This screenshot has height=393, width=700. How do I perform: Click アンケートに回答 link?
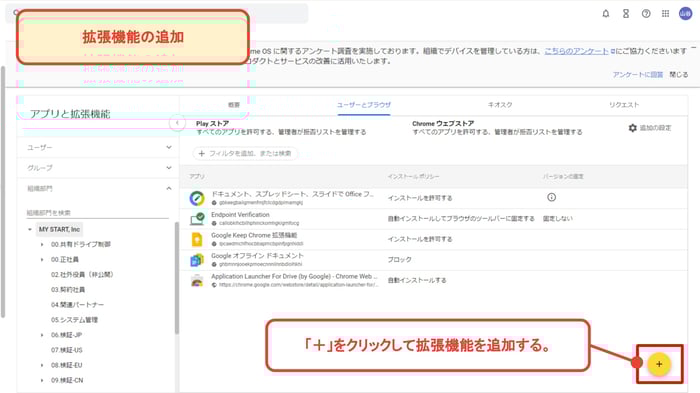pyautogui.click(x=638, y=75)
